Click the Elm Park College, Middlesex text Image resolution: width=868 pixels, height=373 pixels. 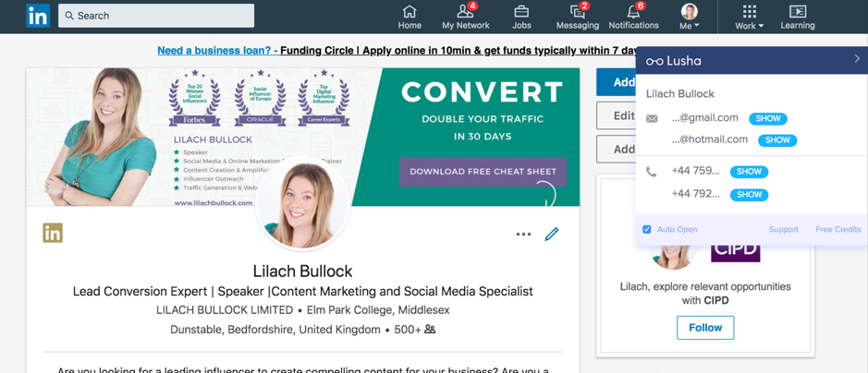[x=378, y=310]
